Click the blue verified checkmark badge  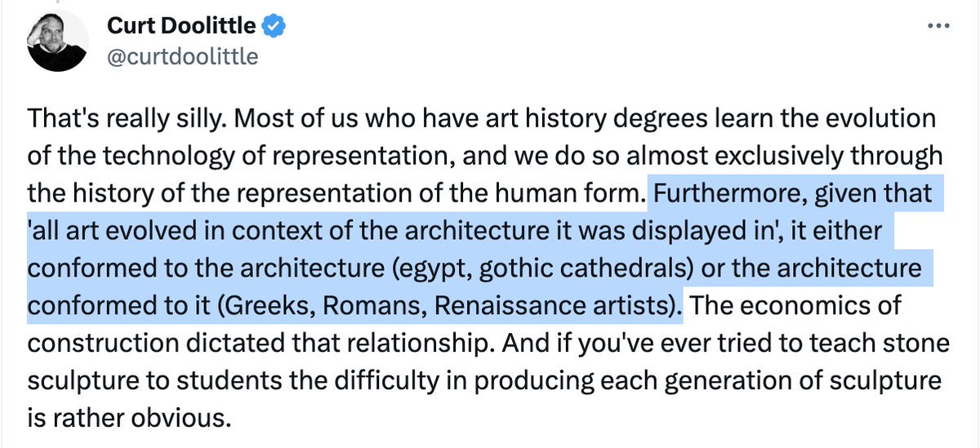(274, 29)
